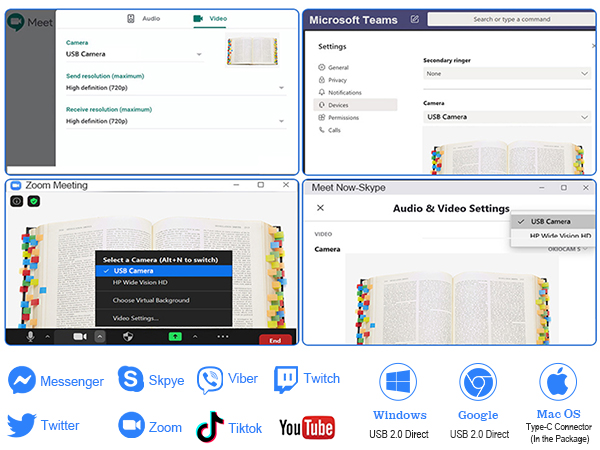Click the Zoom video camera icon
The image size is (600, 450).
click(x=80, y=338)
